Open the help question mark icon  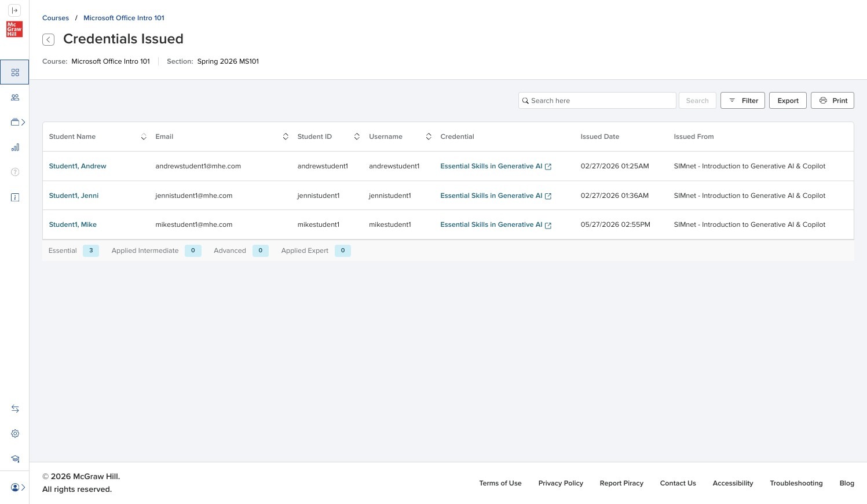click(x=15, y=172)
